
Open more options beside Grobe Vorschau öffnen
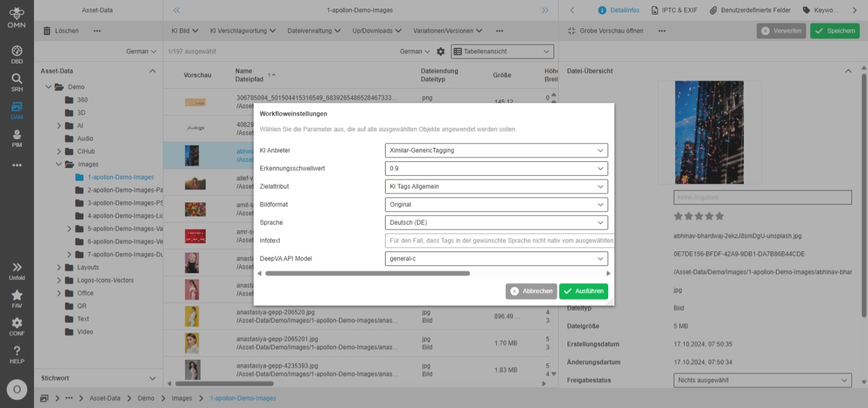pos(662,31)
